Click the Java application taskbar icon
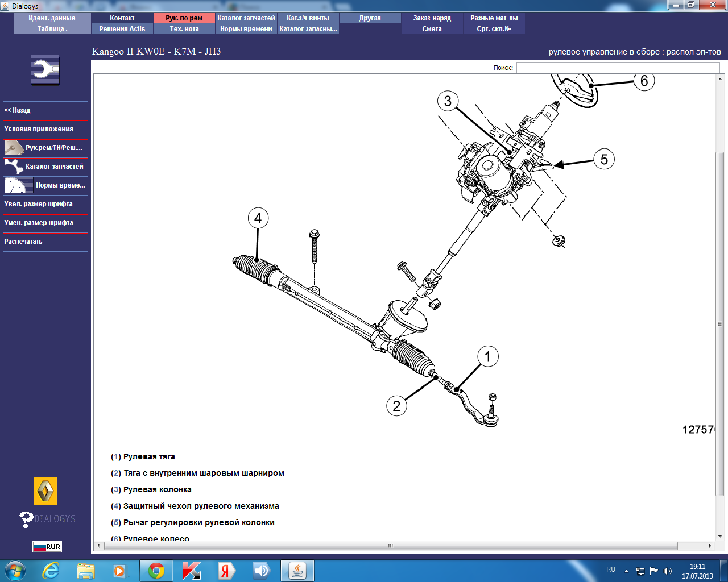Viewport: 728px width, 582px height. pos(297,571)
